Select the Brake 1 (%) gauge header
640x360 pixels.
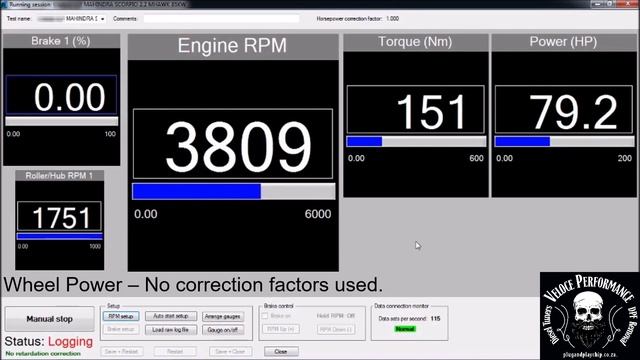(x=61, y=41)
